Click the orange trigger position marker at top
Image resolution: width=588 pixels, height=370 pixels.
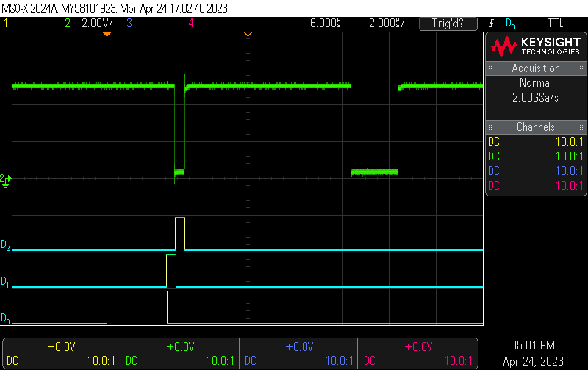tap(107, 34)
